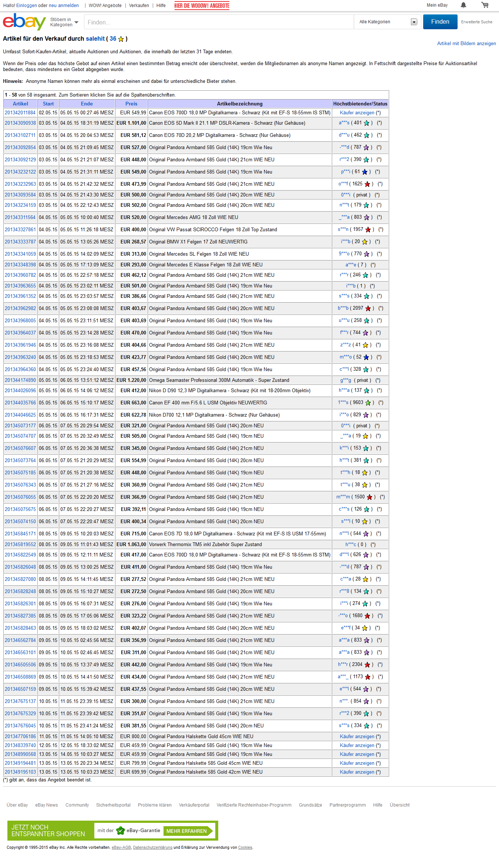Click the eBay logo

coord(24,22)
